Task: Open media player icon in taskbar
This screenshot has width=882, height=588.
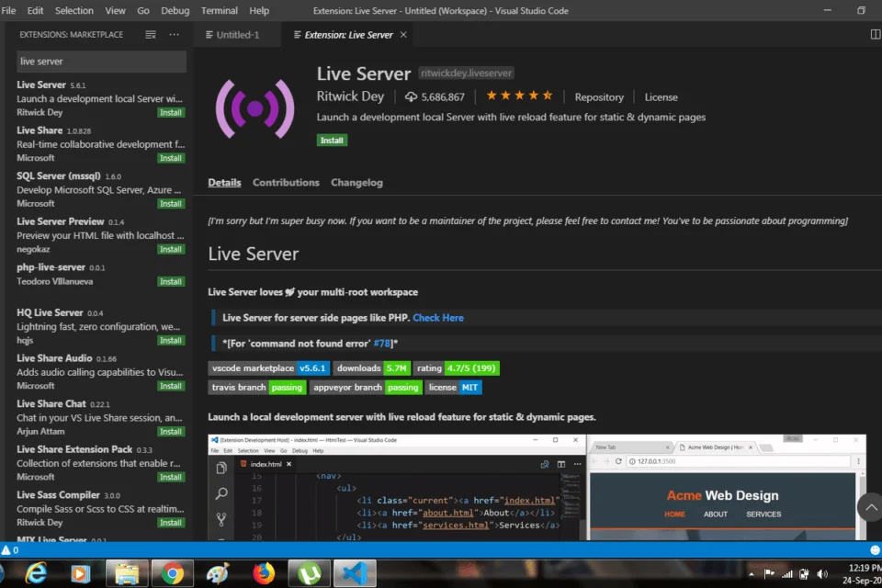Action: point(81,573)
